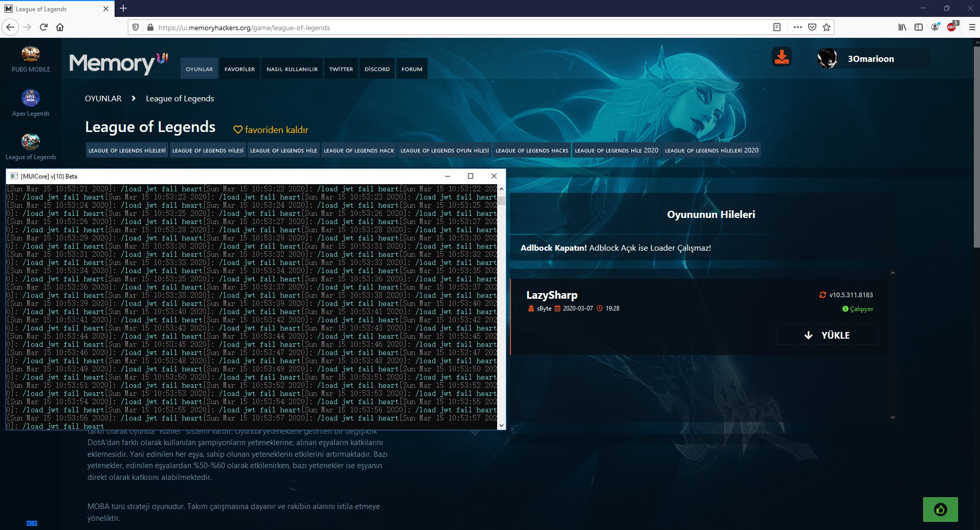Maximize the MUICore console window
Image resolution: width=980 pixels, height=530 pixels.
(471, 176)
